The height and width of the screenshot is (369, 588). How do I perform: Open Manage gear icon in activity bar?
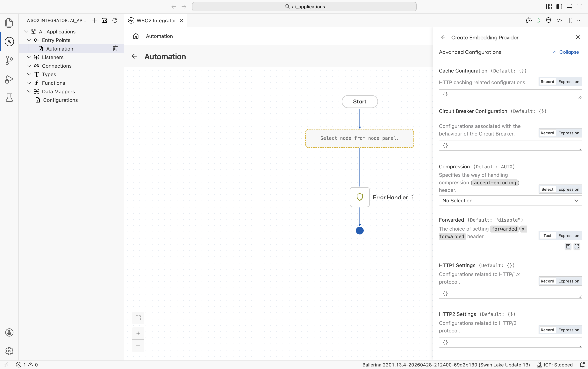pyautogui.click(x=9, y=351)
